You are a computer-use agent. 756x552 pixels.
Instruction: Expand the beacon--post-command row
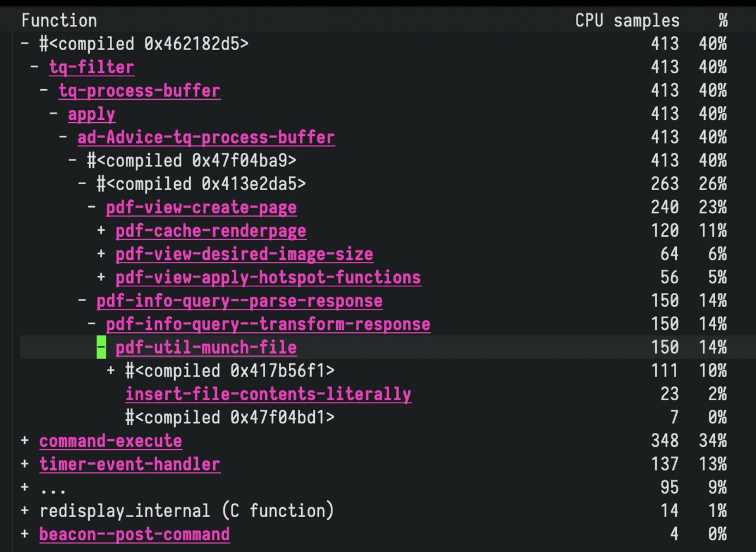[x=25, y=535]
